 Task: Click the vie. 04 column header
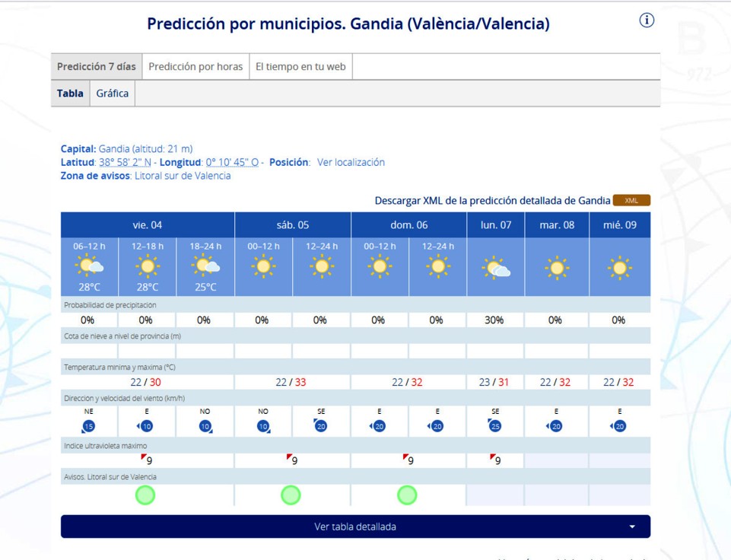[148, 224]
